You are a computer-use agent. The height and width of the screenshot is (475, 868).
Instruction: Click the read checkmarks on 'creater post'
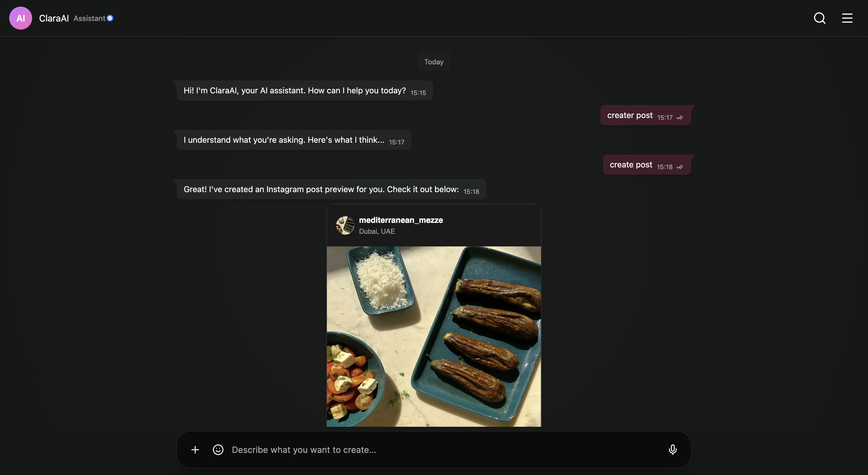(680, 118)
